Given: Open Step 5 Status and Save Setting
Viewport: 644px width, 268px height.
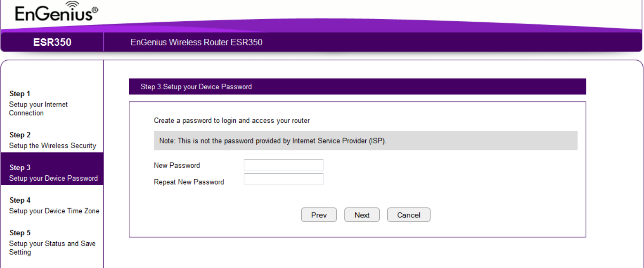Looking at the screenshot, I should pyautogui.click(x=52, y=242).
